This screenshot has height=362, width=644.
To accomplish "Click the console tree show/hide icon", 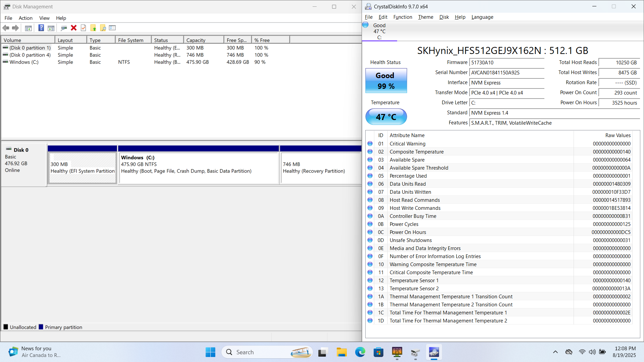I will 29,28.
